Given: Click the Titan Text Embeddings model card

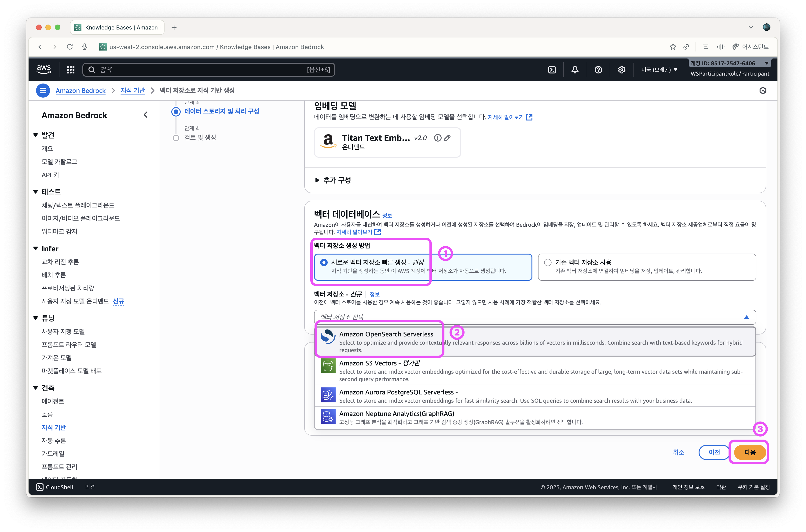Looking at the screenshot, I should point(387,142).
